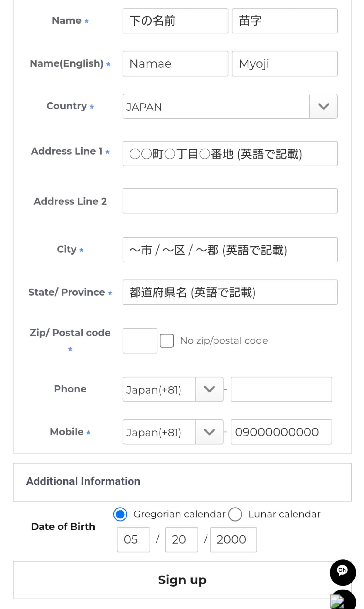Click the Zip/Postal code input box
This screenshot has width=364, height=609.
pyautogui.click(x=140, y=341)
